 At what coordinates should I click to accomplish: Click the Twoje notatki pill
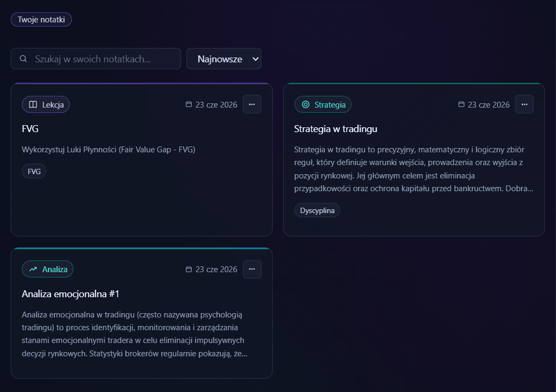[41, 20]
